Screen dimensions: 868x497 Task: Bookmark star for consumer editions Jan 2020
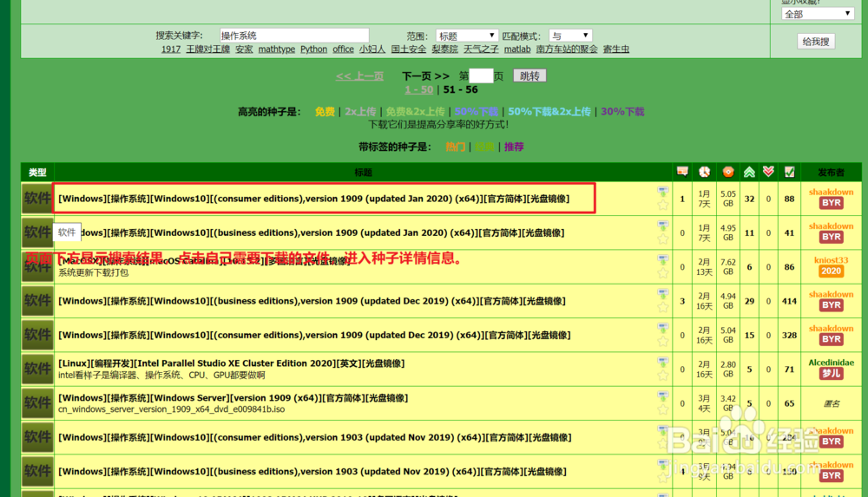pyautogui.click(x=662, y=205)
